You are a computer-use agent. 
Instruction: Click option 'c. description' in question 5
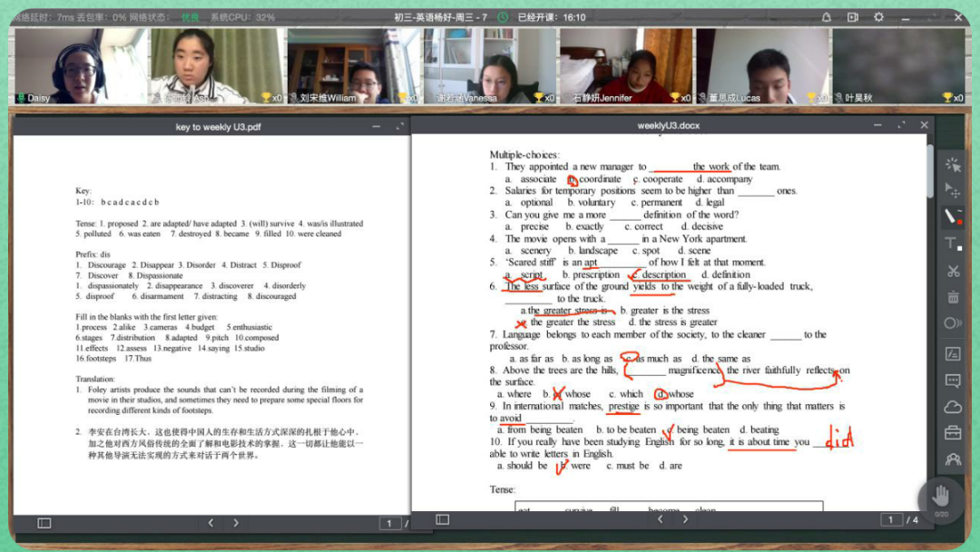(660, 274)
